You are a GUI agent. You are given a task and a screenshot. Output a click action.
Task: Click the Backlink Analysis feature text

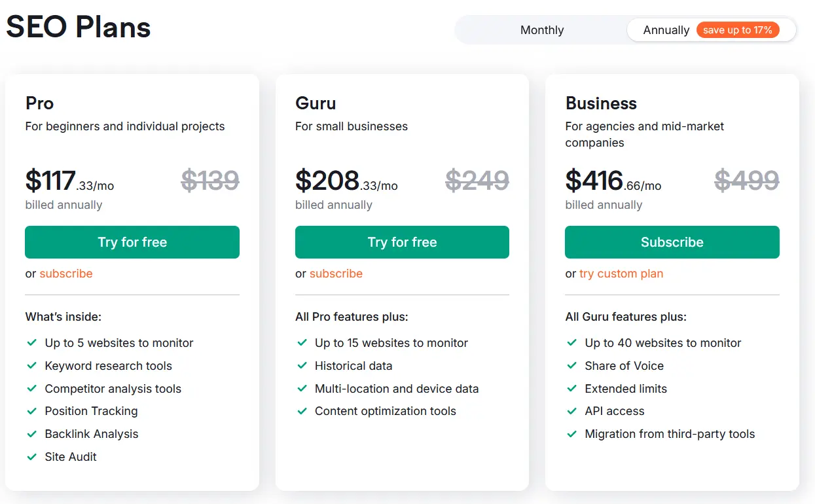(92, 434)
